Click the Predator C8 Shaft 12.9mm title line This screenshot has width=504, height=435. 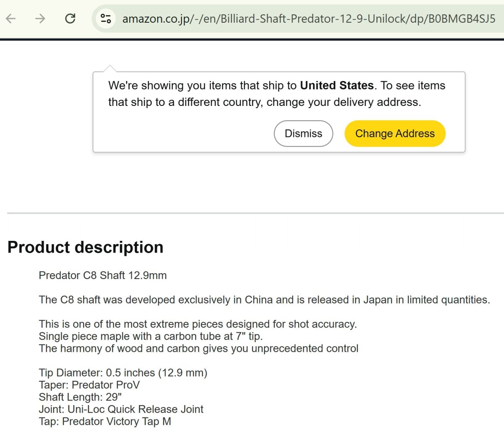(103, 275)
